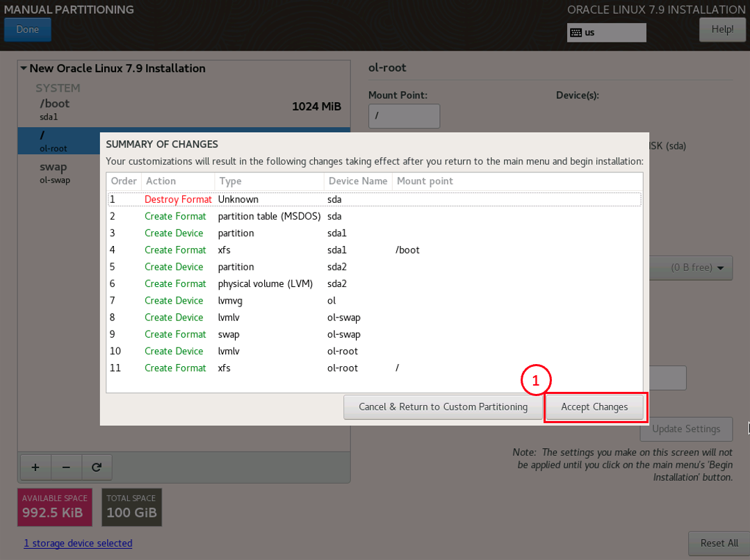Click the Action column header
Viewport: 750px width, 560px height.
(178, 181)
